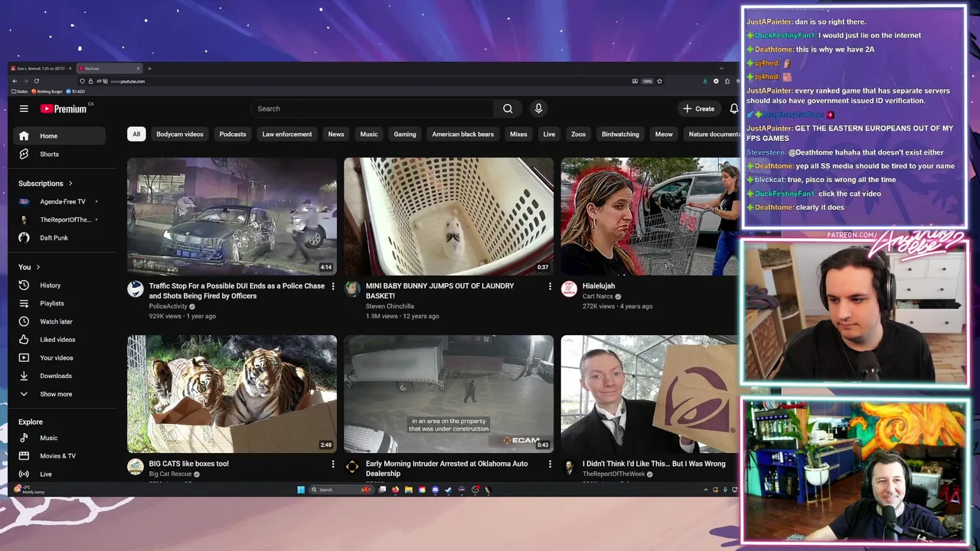This screenshot has height=551, width=980.
Task: Open Music under Explore
Action: (x=59, y=438)
